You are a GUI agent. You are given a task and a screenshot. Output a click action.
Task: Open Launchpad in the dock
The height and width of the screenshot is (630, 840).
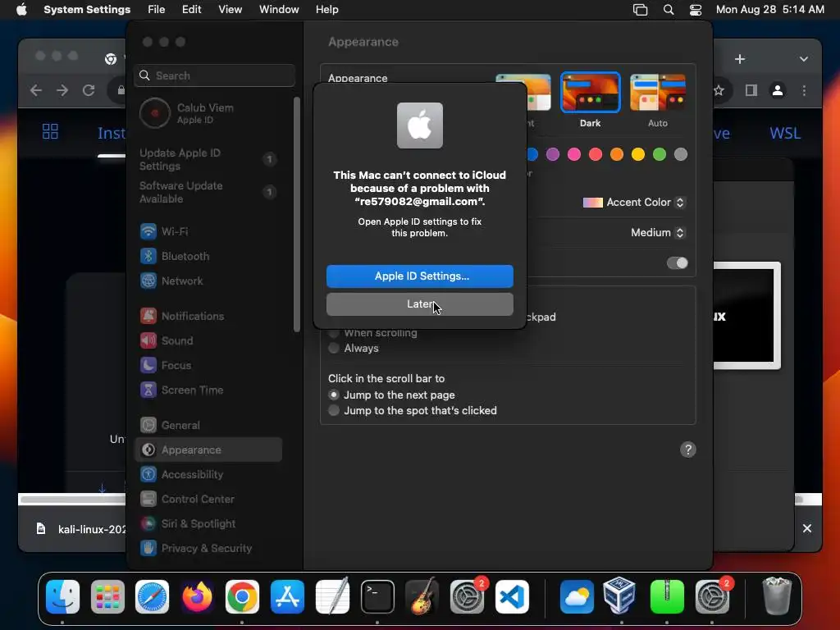[107, 597]
